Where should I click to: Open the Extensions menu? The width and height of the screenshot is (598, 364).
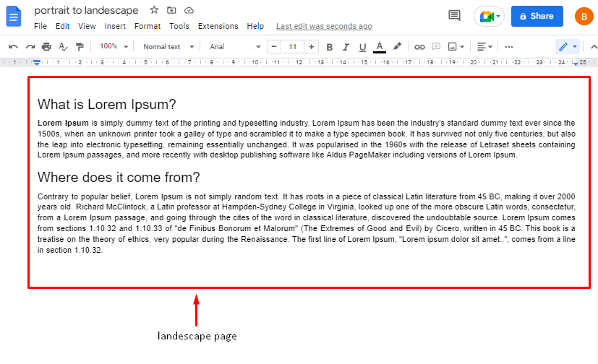pos(218,26)
